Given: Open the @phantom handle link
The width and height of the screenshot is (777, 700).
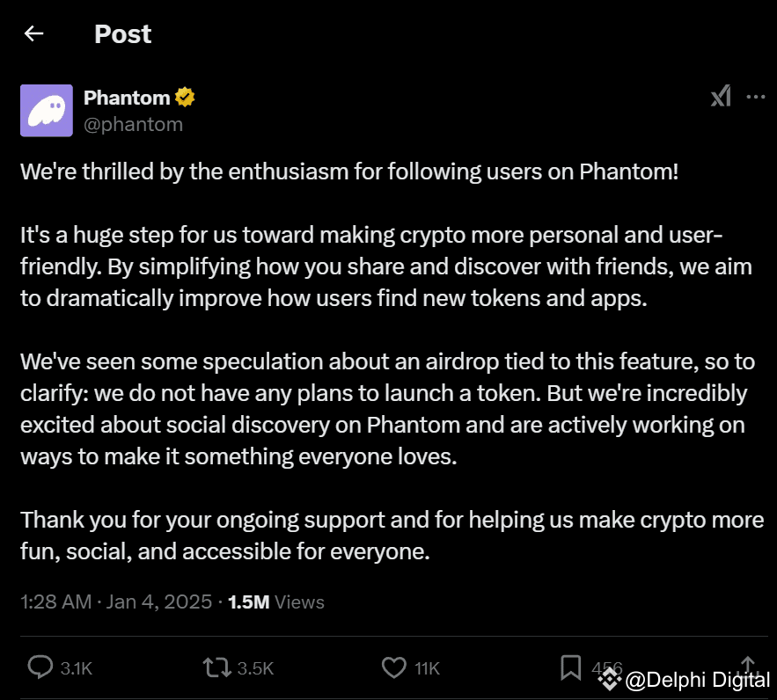Looking at the screenshot, I should click(x=133, y=124).
